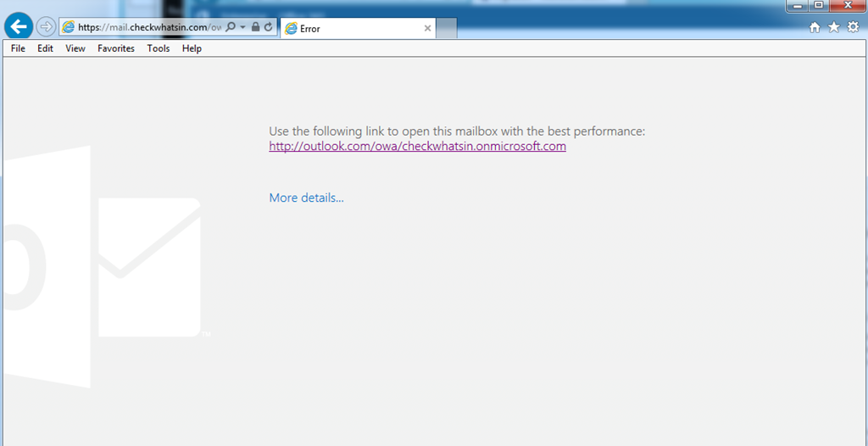Click the Internet Explorer page icon in address bar

[68, 26]
